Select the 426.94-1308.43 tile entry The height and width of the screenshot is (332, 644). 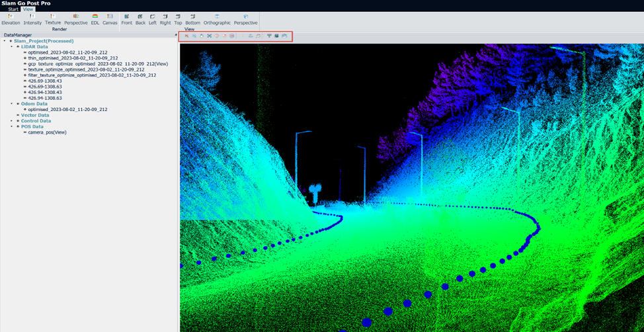[45, 93]
